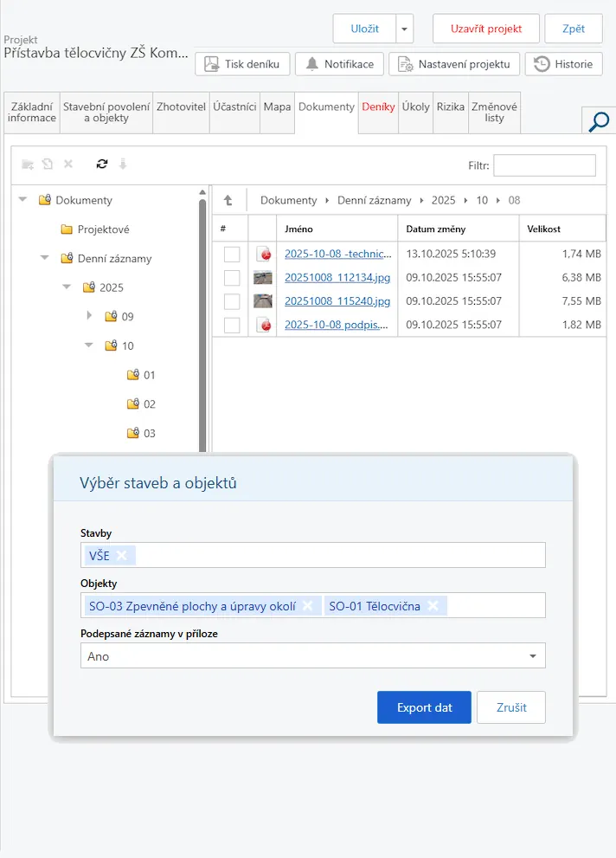Viewport: 616px width, 858px height.
Task: Click the refresh icon in documents toolbar
Action: click(102, 164)
